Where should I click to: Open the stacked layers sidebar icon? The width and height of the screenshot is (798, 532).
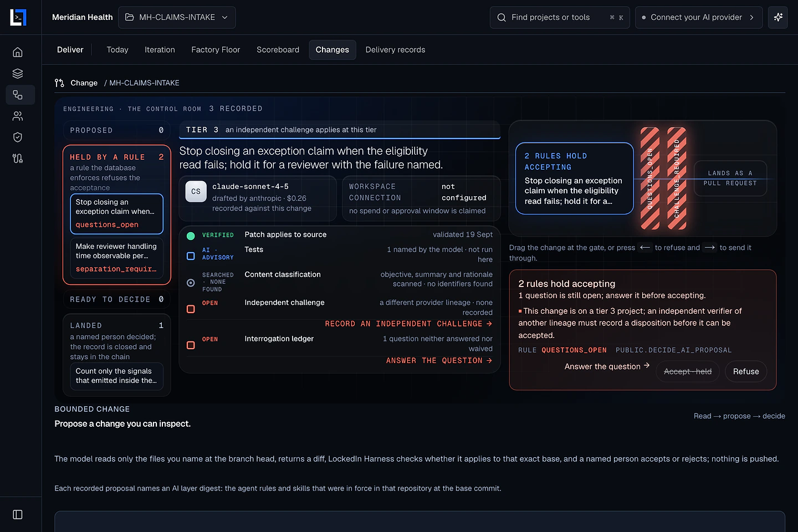click(x=18, y=74)
